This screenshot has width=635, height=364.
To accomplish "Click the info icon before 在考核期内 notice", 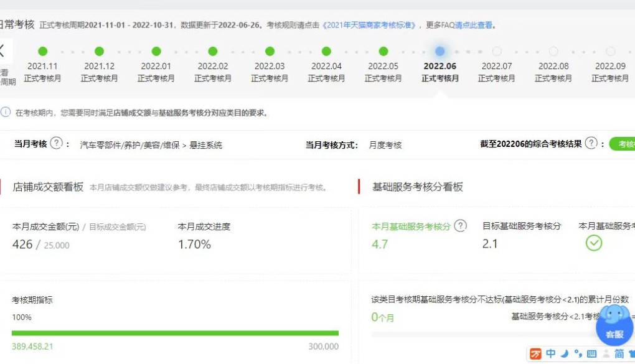I will point(6,112).
